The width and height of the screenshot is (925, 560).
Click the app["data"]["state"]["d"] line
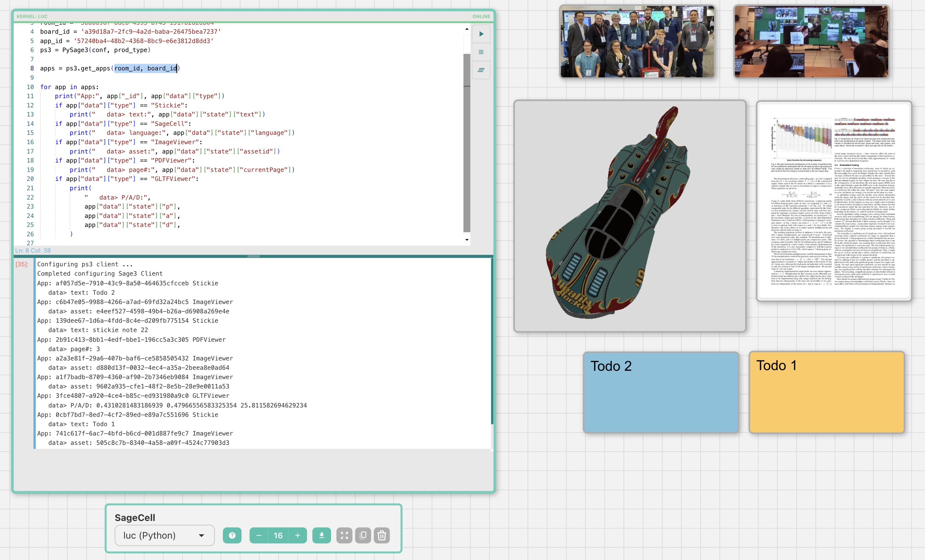pos(132,225)
